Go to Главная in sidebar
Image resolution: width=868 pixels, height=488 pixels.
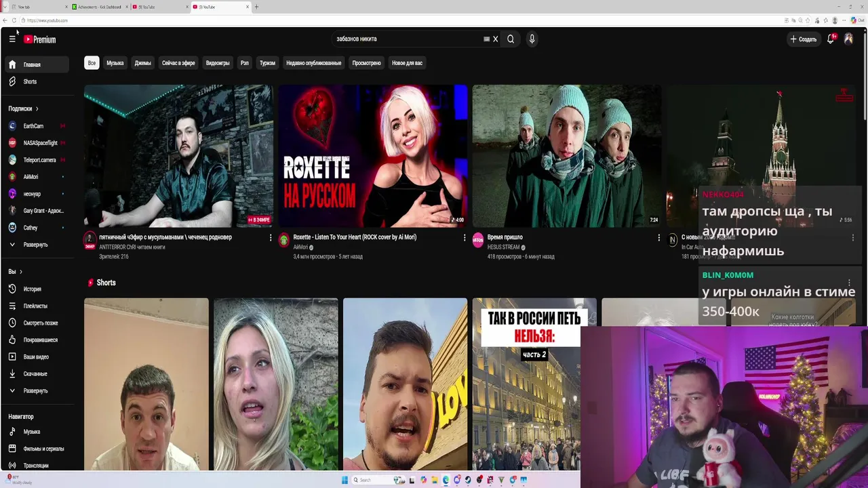tap(37, 64)
